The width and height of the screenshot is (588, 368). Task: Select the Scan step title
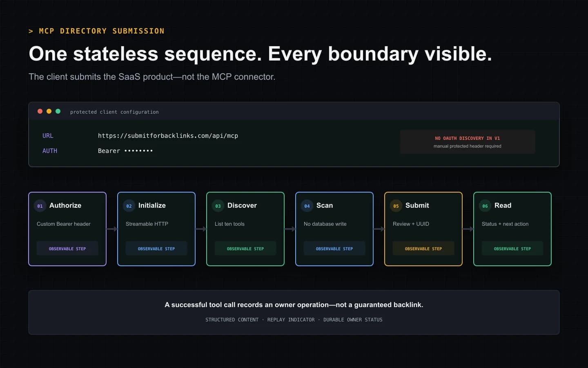pyautogui.click(x=325, y=205)
